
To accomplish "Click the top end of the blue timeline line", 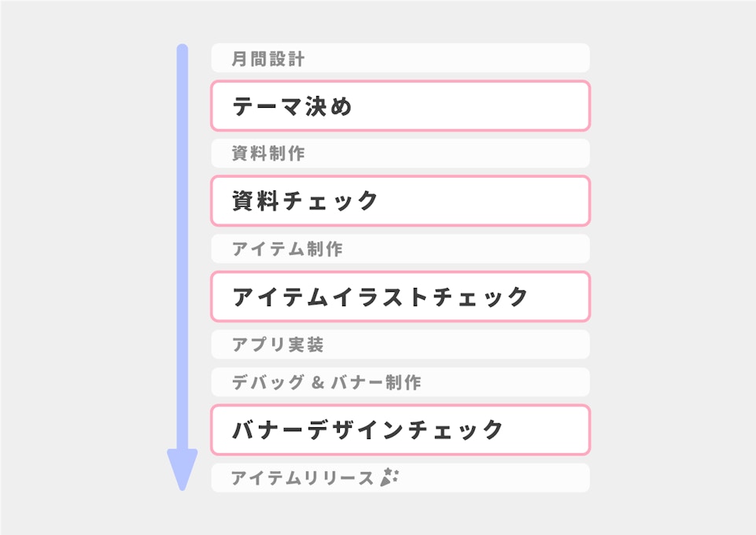I will point(182,49).
